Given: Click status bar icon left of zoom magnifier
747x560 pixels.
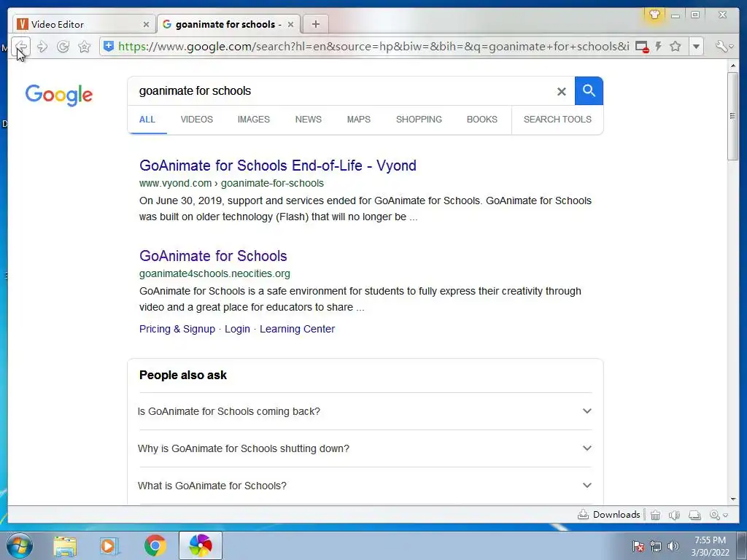Looking at the screenshot, I should (x=694, y=515).
